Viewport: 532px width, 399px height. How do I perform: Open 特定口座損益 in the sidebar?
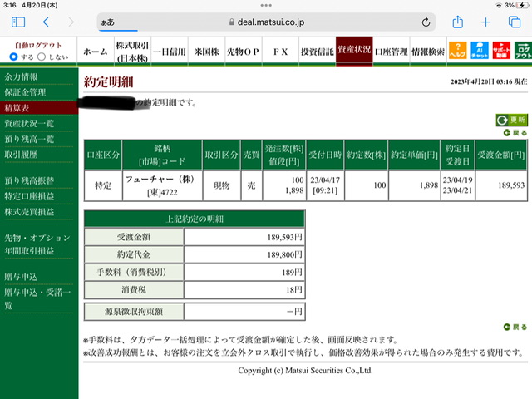pyautogui.click(x=29, y=196)
